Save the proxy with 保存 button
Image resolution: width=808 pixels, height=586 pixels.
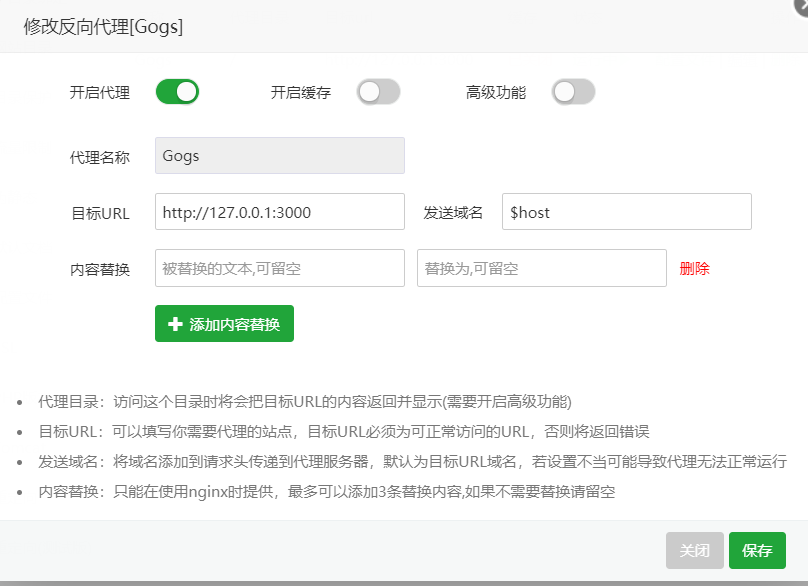(757, 550)
